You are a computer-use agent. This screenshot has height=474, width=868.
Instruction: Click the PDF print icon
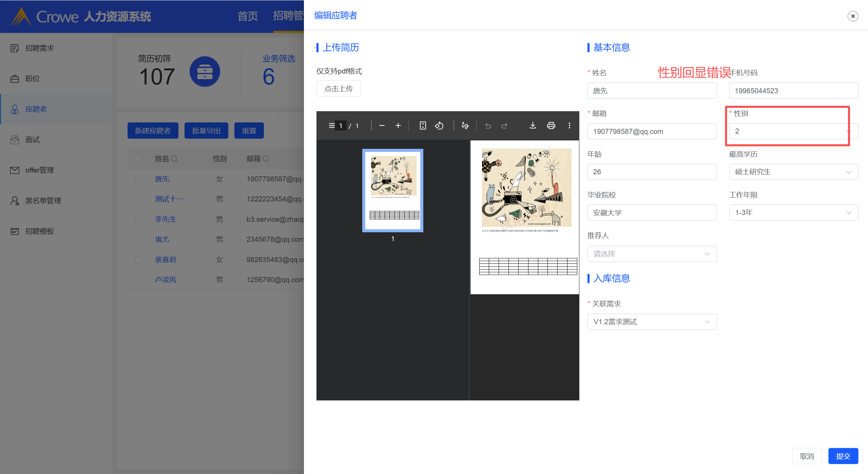pos(551,126)
